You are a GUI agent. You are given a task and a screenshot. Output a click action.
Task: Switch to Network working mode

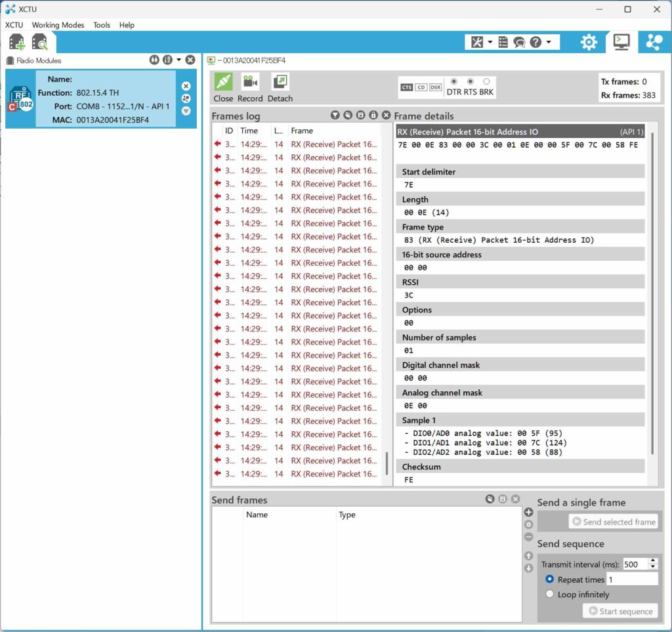pyautogui.click(x=654, y=42)
